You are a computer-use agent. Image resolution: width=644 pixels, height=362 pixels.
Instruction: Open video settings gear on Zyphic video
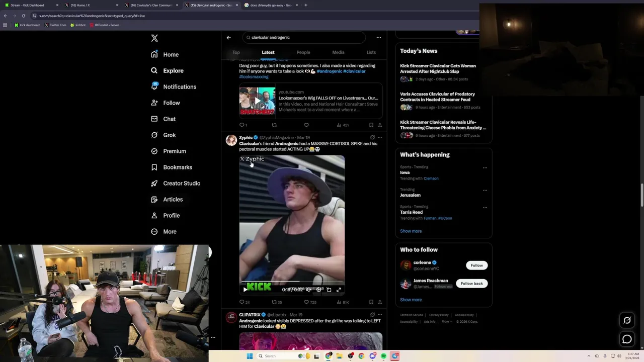point(318,290)
